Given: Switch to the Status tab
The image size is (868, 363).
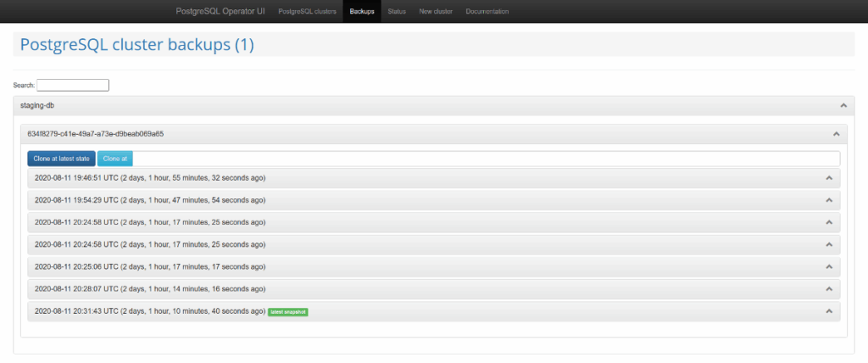Looking at the screenshot, I should coord(396,12).
